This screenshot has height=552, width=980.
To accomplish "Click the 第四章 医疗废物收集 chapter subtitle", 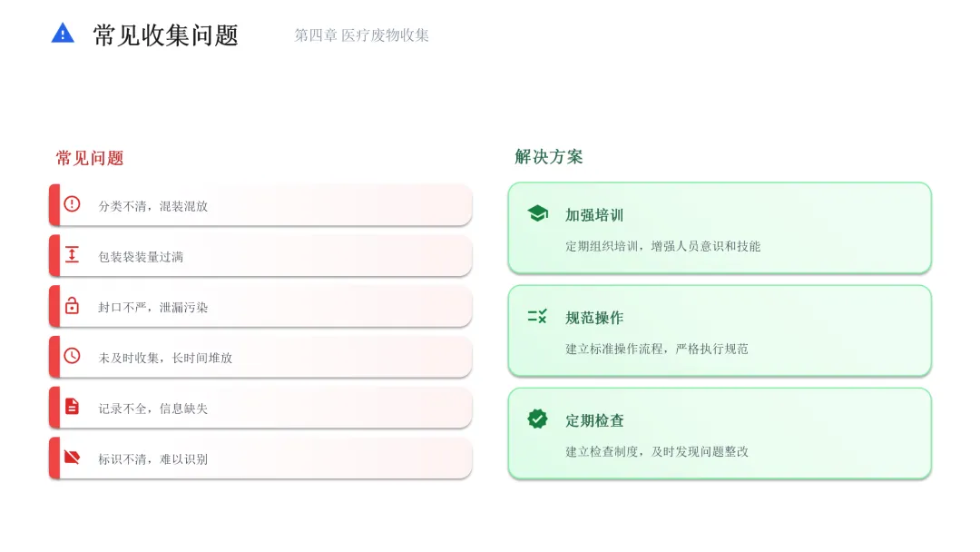I will 361,35.
